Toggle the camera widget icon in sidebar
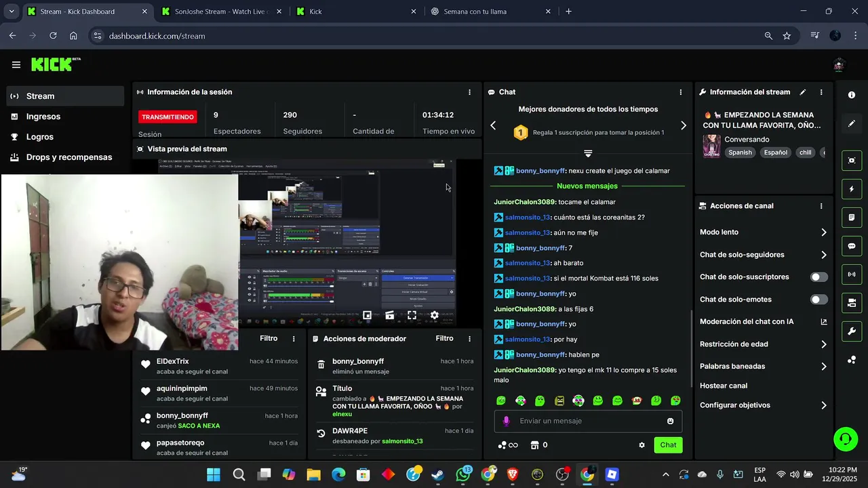868x488 pixels. click(x=852, y=303)
